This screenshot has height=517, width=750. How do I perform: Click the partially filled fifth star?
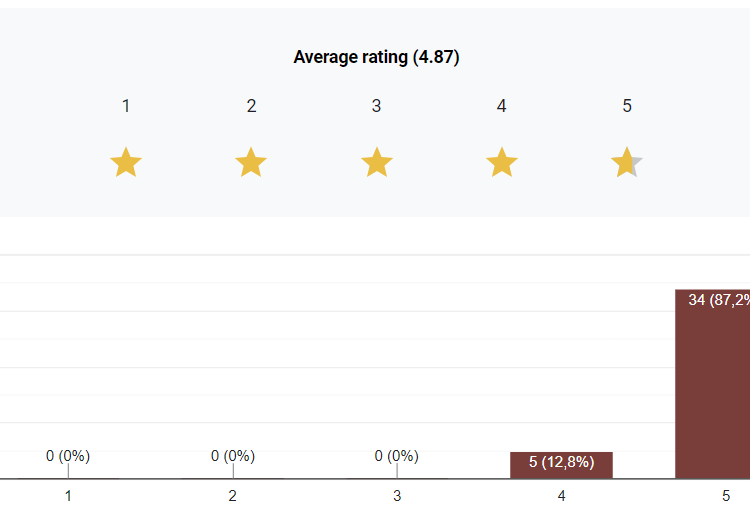click(x=627, y=162)
